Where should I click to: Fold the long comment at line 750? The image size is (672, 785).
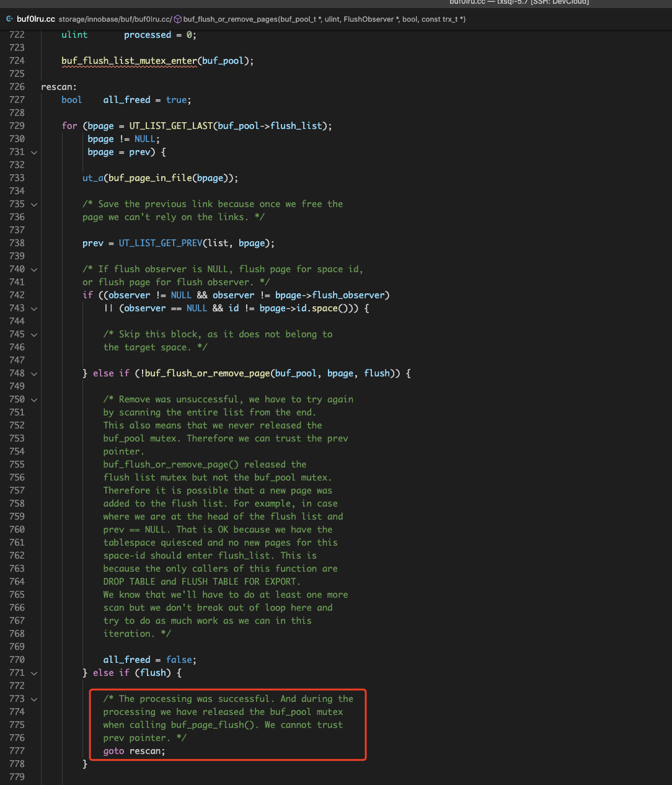coord(34,399)
